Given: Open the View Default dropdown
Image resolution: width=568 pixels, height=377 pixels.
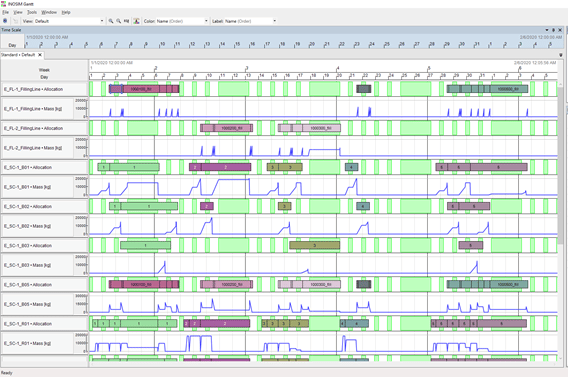Looking at the screenshot, I should (64, 21).
